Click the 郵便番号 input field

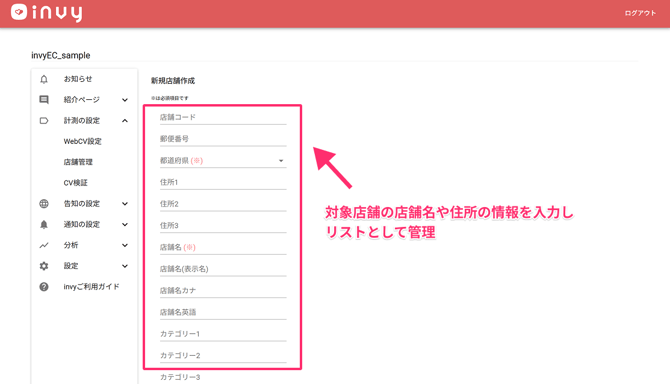tap(223, 139)
